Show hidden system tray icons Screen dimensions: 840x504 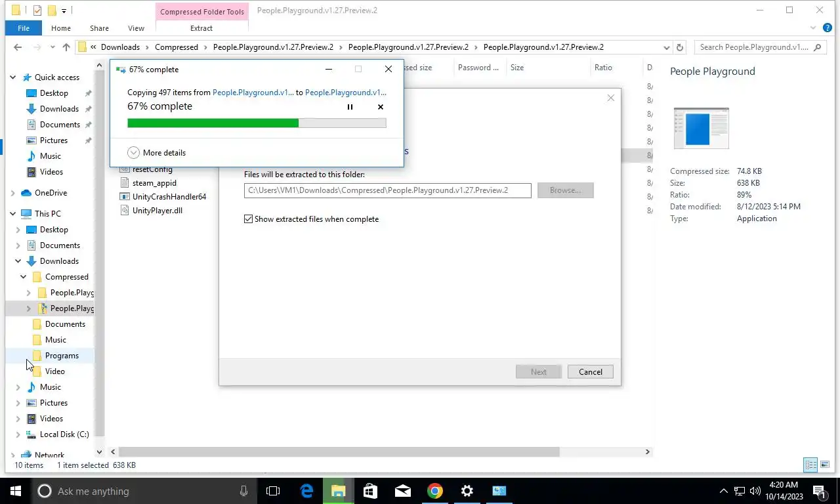[x=724, y=491]
